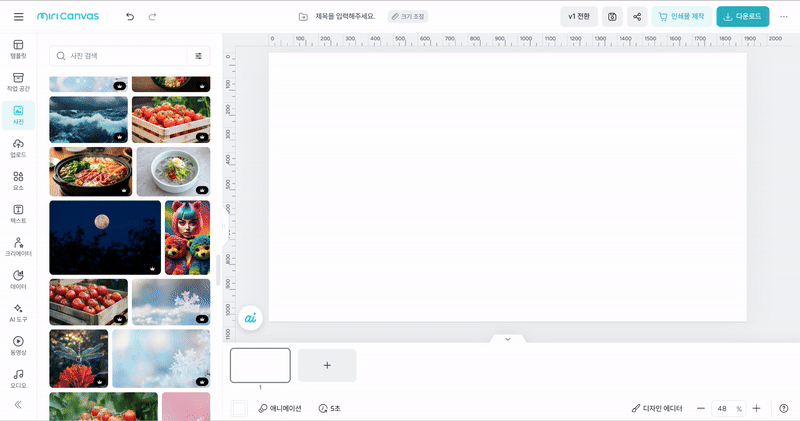Click the 48 zoom percentage field

tap(728, 408)
